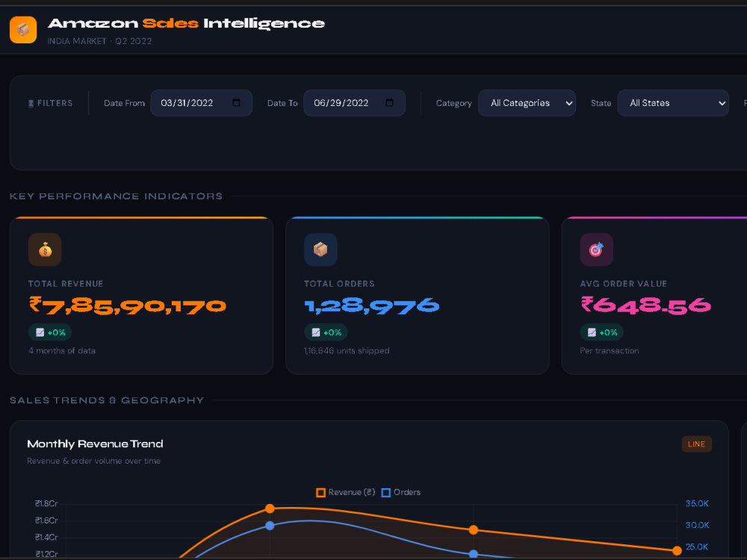Click the LINE chart type badge
747x560 pixels.
(696, 444)
